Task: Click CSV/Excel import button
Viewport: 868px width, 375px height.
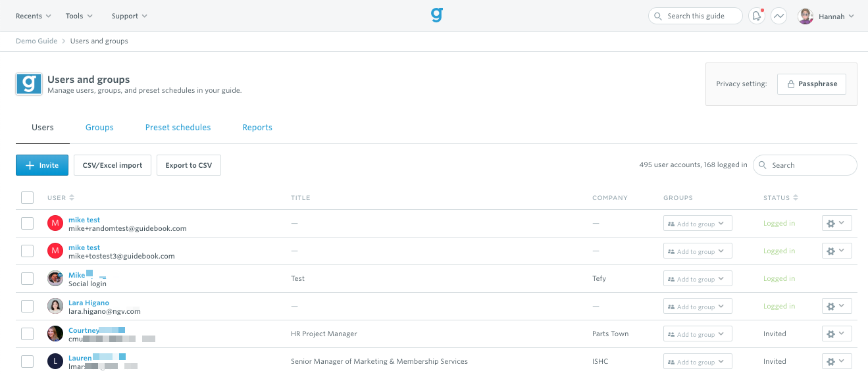Action: tap(113, 165)
